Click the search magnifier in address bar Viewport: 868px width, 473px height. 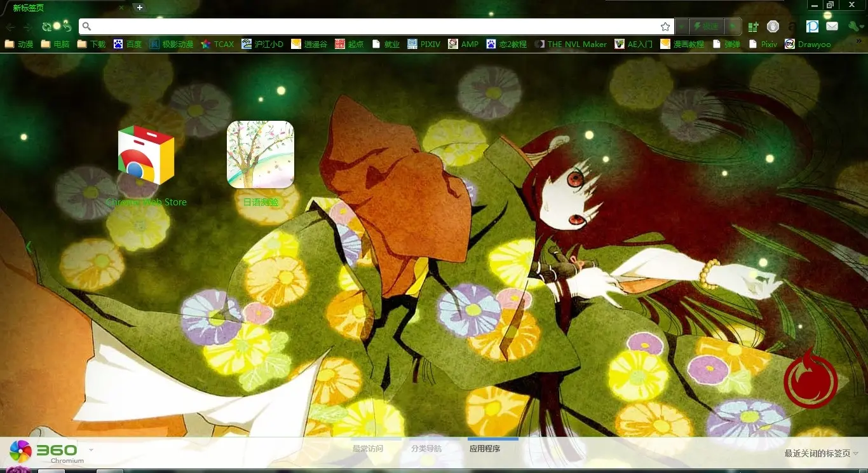point(87,27)
